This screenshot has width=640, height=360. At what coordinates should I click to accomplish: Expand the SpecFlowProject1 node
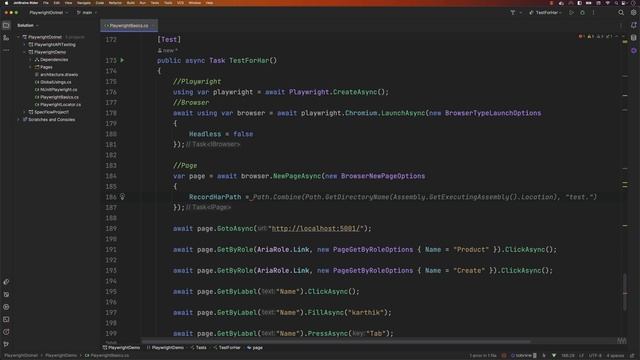(24, 112)
